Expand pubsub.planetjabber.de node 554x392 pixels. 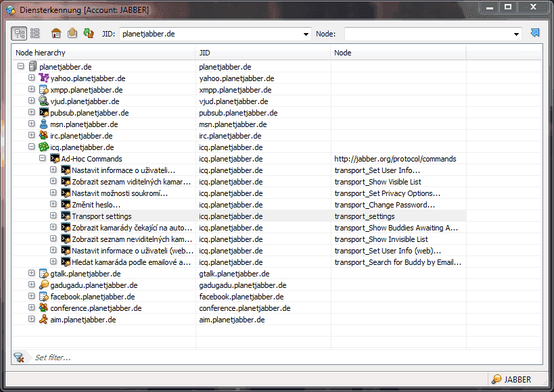click(31, 112)
